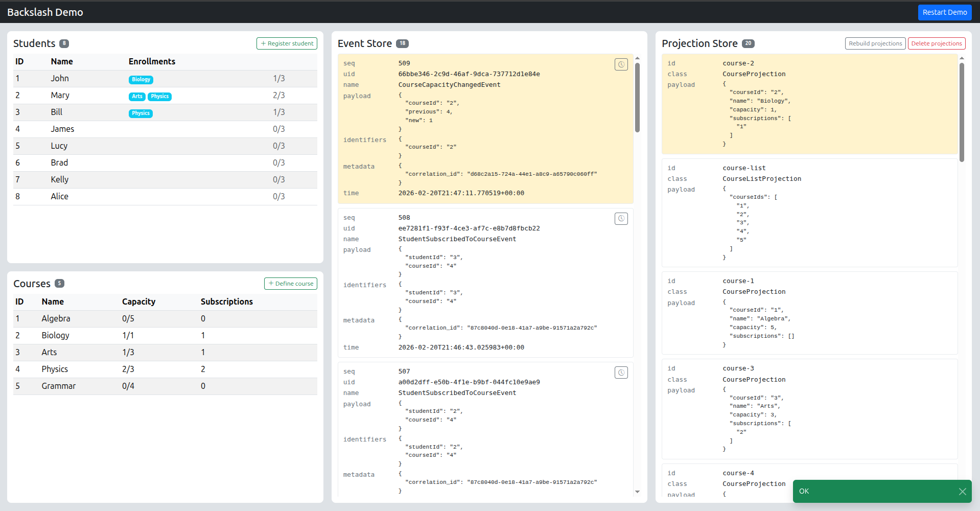Click the Students count badge

click(64, 43)
